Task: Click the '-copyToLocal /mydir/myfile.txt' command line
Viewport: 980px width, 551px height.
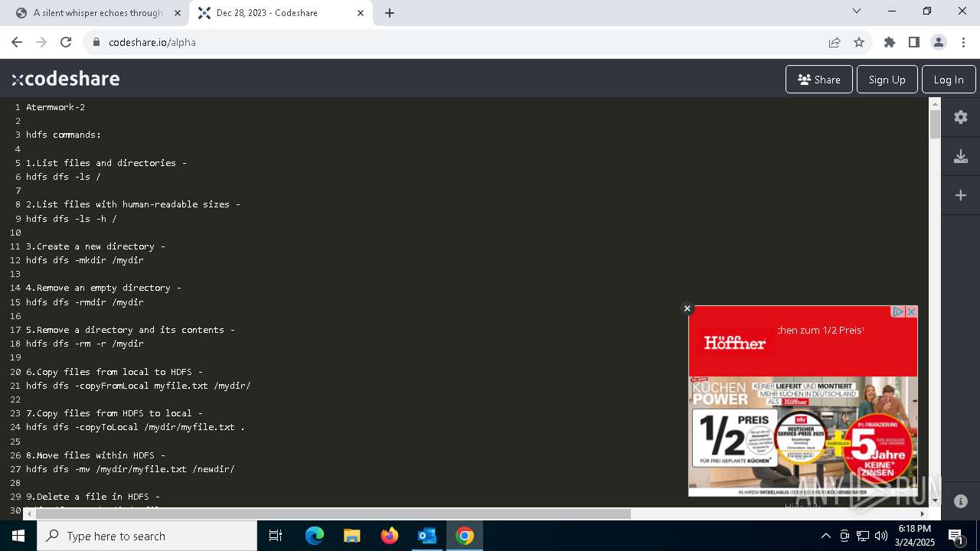Action: pyautogui.click(x=136, y=427)
